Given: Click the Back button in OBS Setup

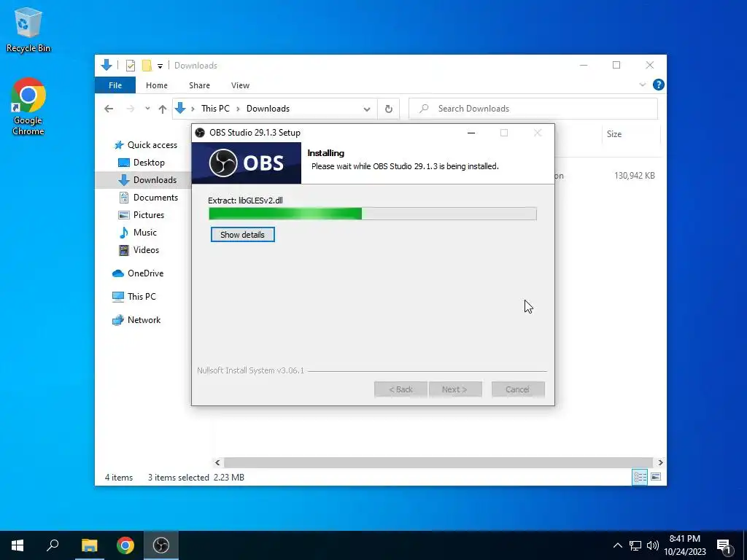Looking at the screenshot, I should point(400,389).
